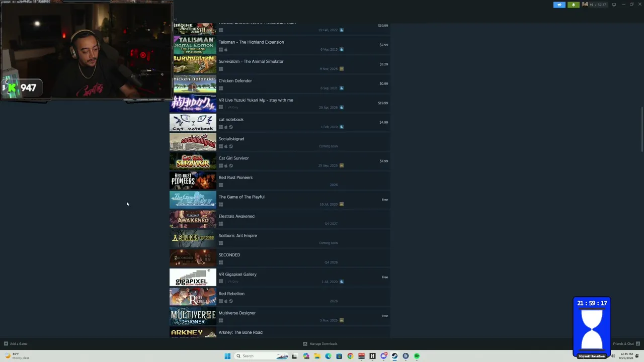The image size is (644, 362).
Task: Open the Steam announcements megaphone button
Action: tap(559, 5)
